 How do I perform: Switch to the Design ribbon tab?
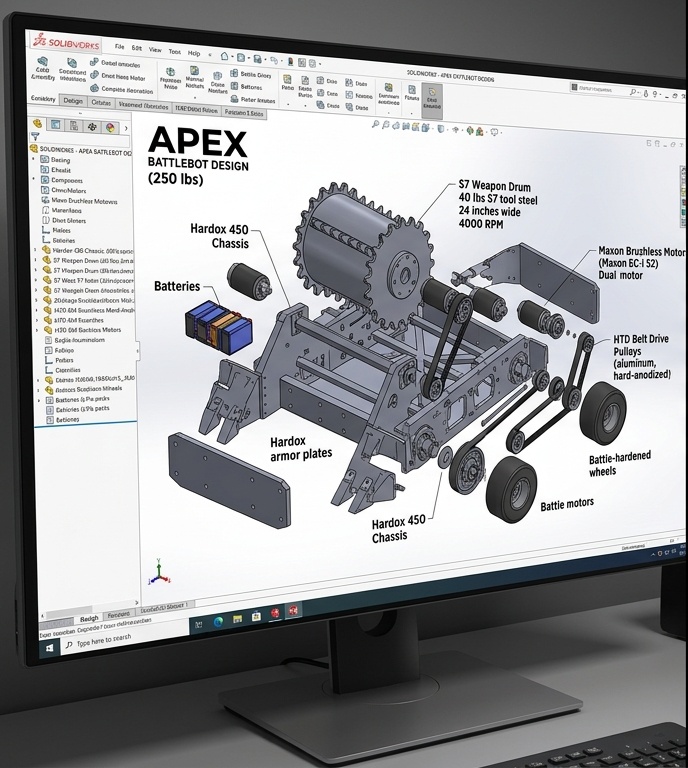(73, 101)
